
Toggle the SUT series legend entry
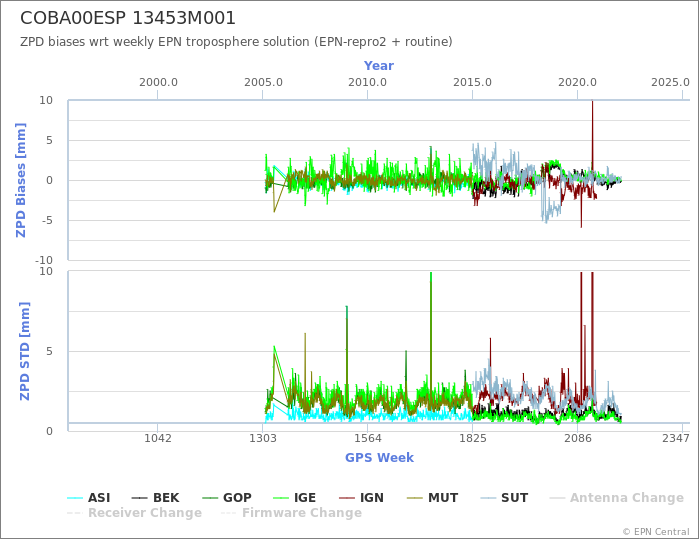[504, 498]
